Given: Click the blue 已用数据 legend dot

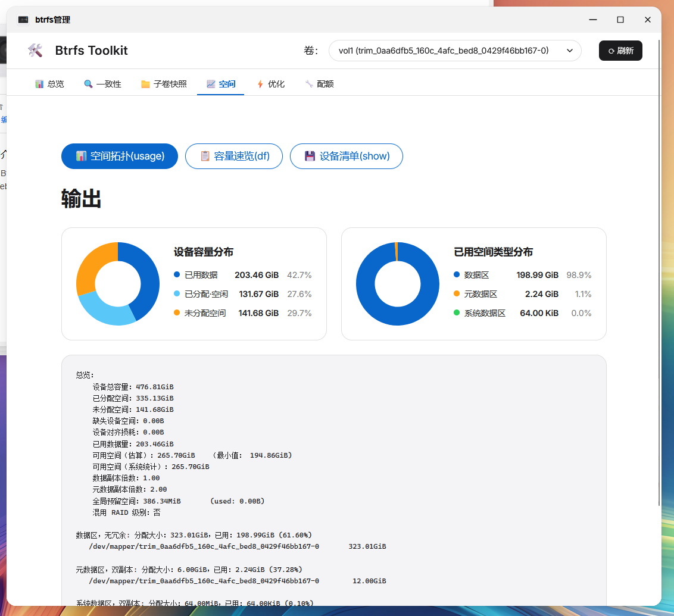Looking at the screenshot, I should tap(177, 274).
